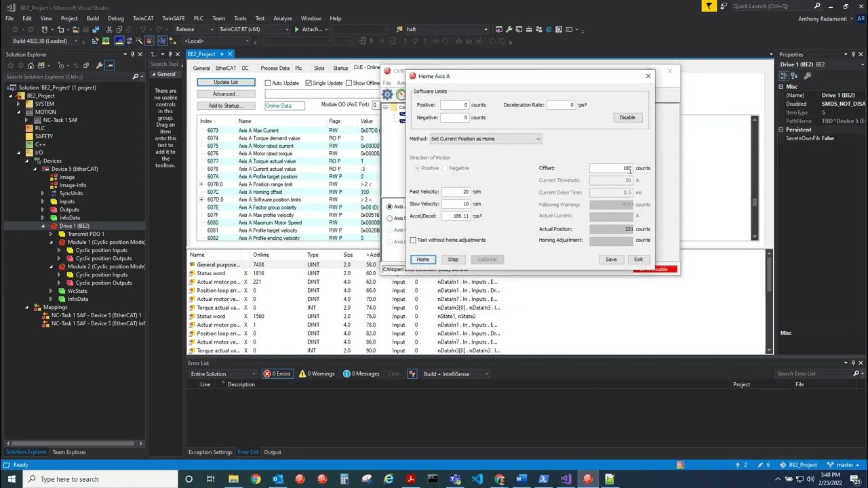Open the TwinCAT menu
Screen dimensions: 868x488
pos(143,18)
